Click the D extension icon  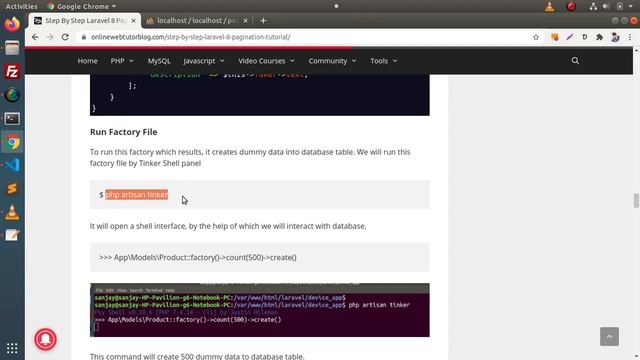[584, 37]
